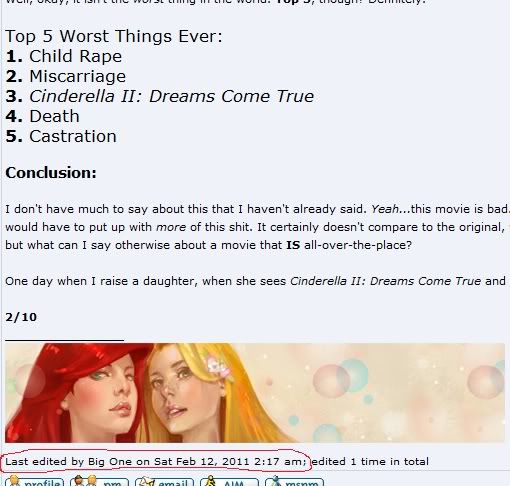Open the poster's profile button
The width and height of the screenshot is (510, 486).
click(35, 482)
